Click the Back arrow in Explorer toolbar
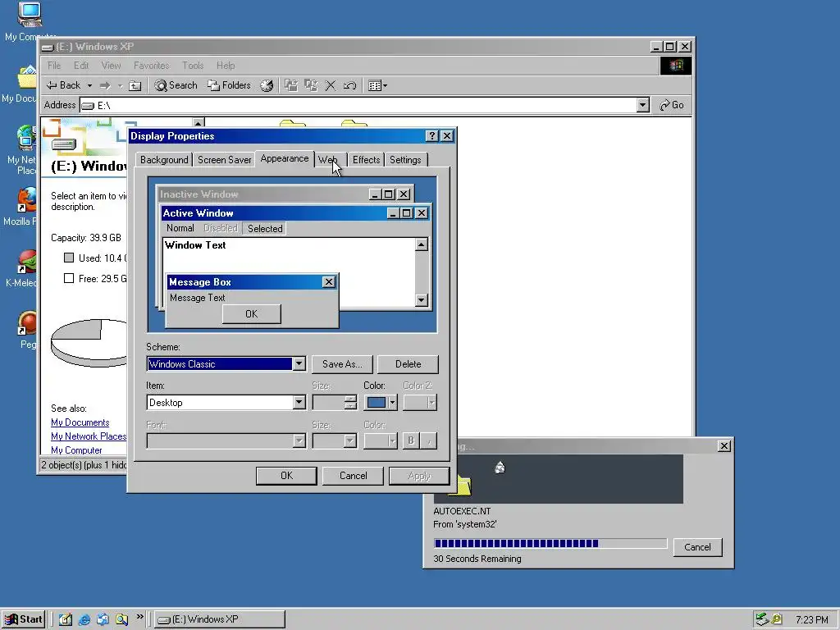 click(63, 85)
